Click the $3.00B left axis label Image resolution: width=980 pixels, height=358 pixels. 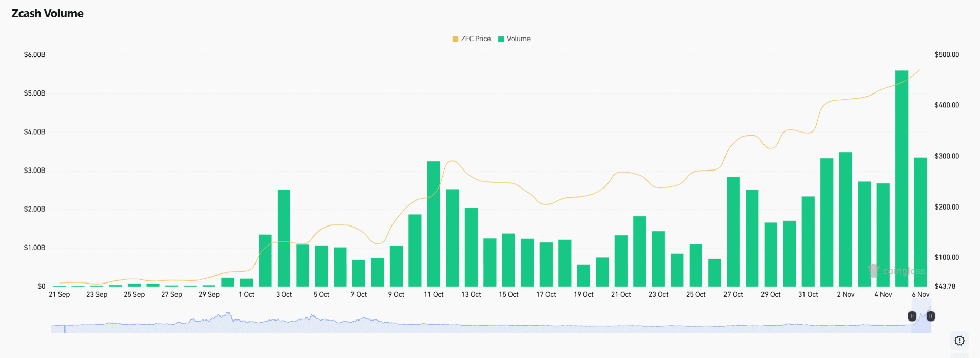(34, 171)
